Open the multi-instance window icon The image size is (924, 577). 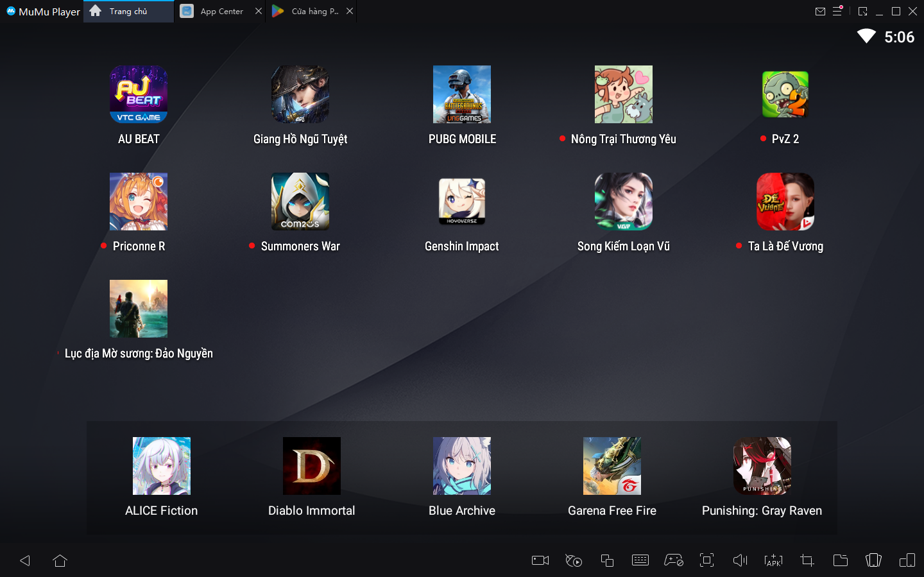[x=607, y=560]
